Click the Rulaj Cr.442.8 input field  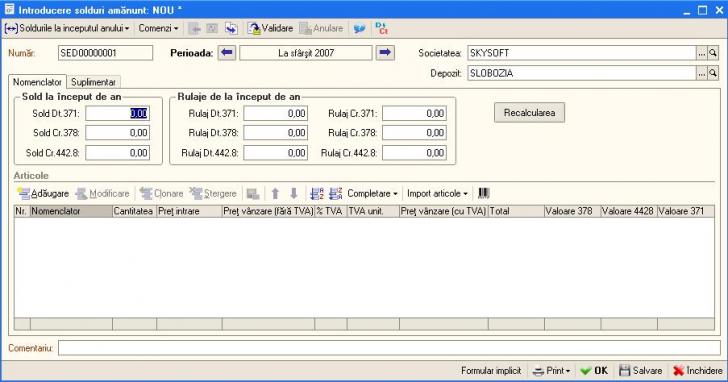click(x=414, y=153)
